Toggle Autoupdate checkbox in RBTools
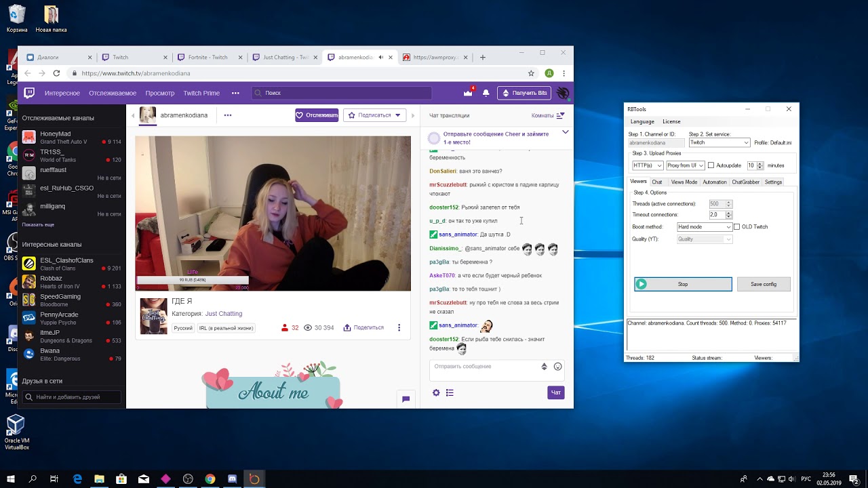Viewport: 868px width, 488px height. [x=711, y=165]
